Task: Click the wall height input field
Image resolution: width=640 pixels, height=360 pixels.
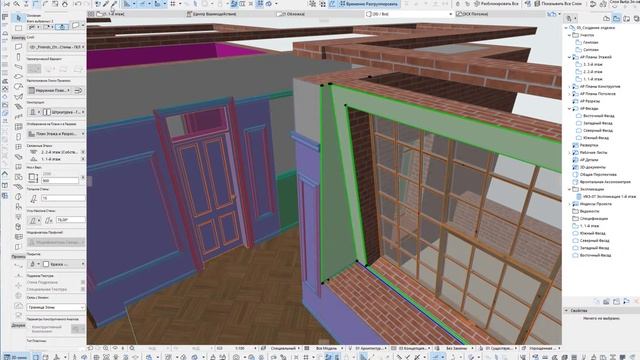Action: click(60, 180)
